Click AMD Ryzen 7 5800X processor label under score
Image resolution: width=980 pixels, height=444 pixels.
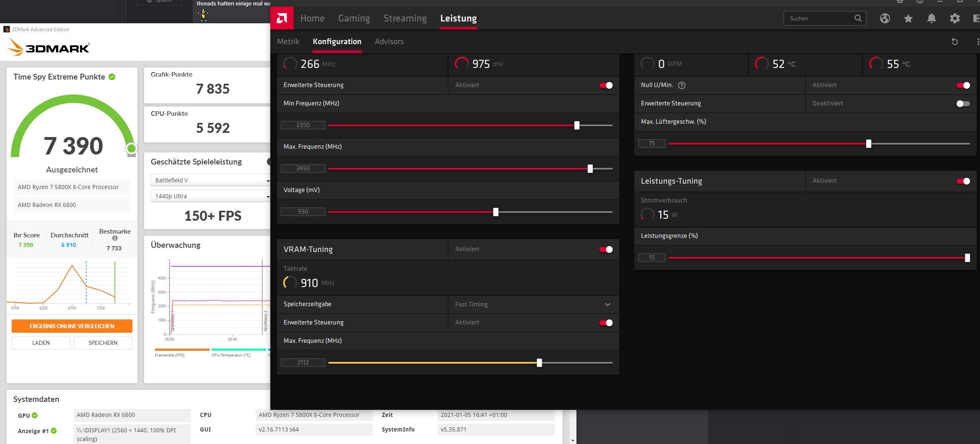pos(72,187)
